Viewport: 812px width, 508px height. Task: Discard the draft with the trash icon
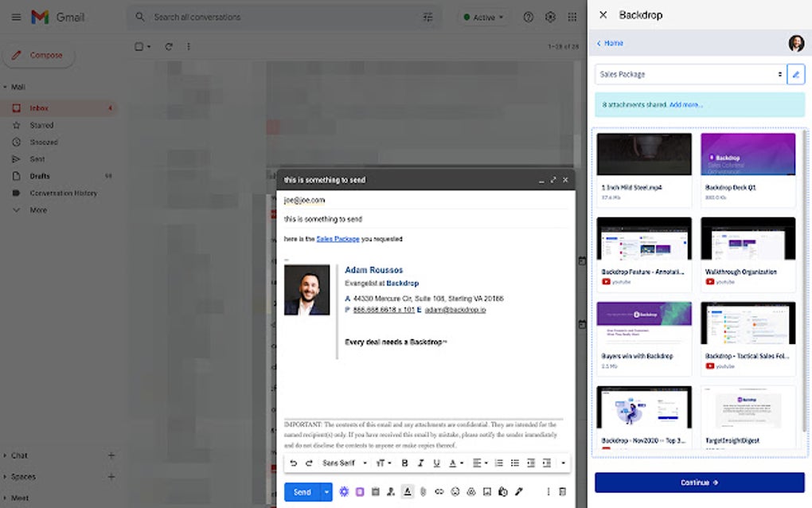pos(563,491)
